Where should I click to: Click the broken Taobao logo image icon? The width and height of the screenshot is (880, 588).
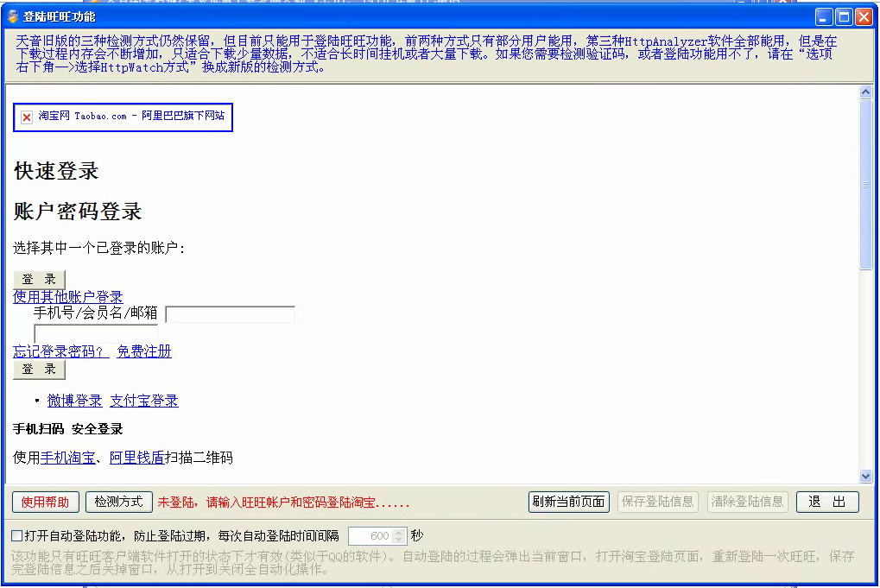27,117
